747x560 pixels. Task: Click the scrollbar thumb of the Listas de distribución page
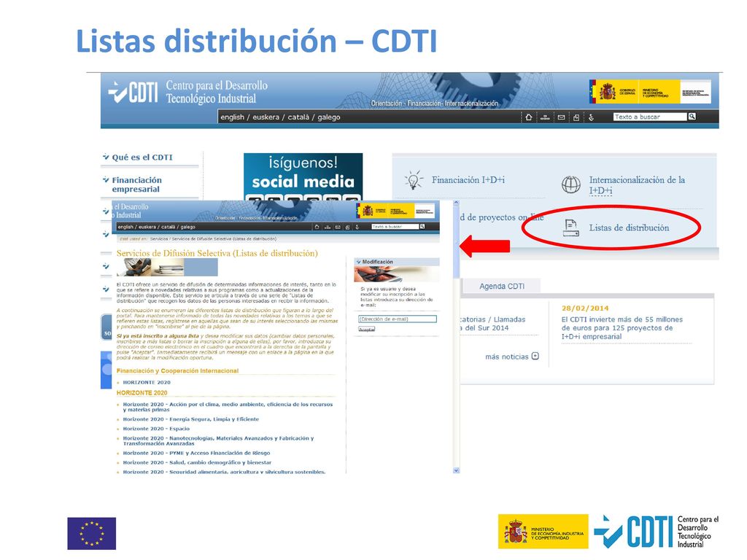[456, 242]
